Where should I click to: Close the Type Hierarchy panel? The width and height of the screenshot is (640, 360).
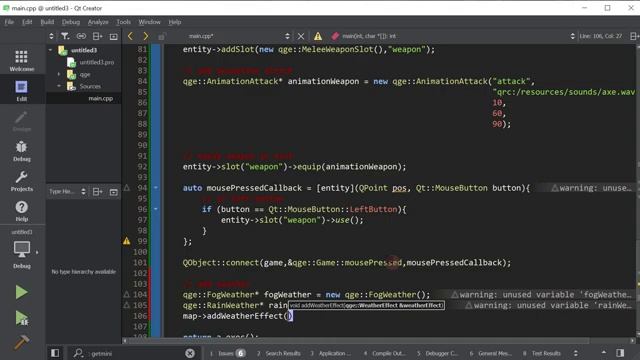point(113,192)
